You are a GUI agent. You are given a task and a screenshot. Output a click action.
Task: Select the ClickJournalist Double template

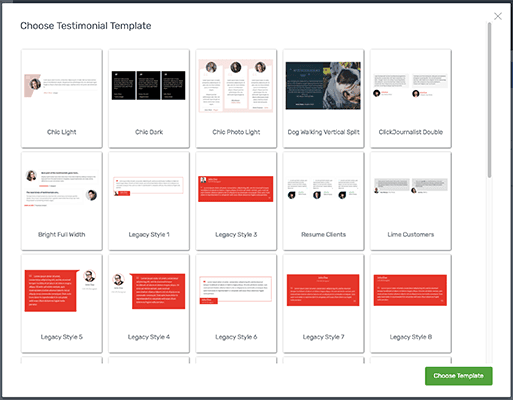(x=411, y=99)
